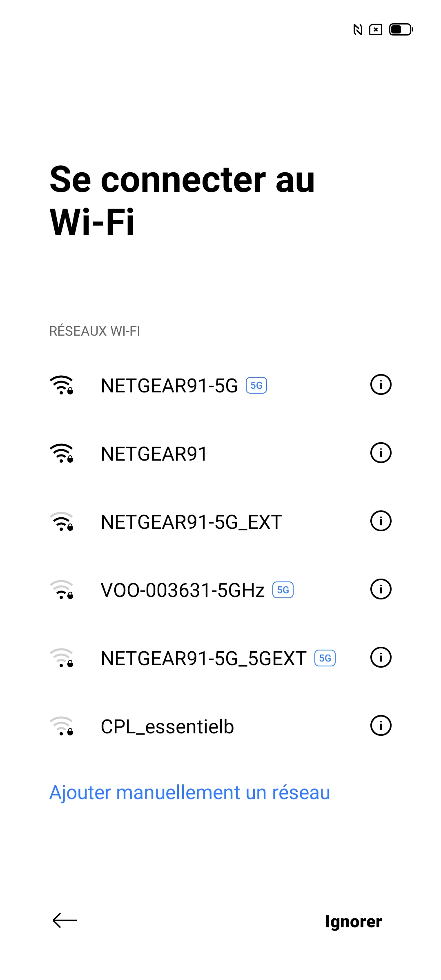Tap the battery icon in status bar
The image size is (441, 980).
click(401, 30)
